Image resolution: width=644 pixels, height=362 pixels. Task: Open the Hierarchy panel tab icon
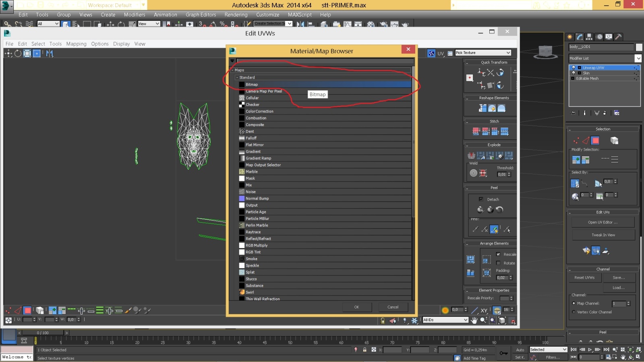coord(589,37)
